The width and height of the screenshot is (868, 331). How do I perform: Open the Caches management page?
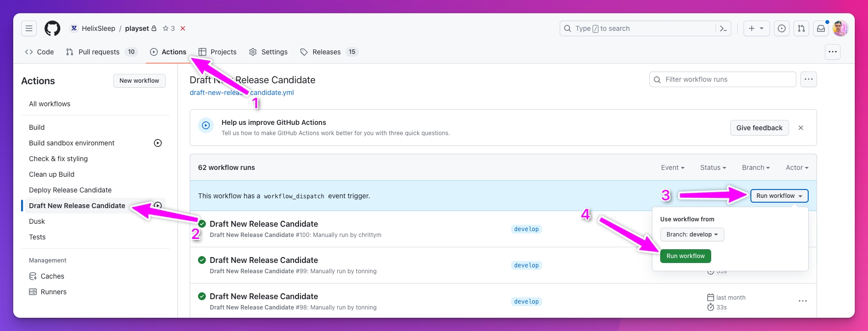pos(52,276)
